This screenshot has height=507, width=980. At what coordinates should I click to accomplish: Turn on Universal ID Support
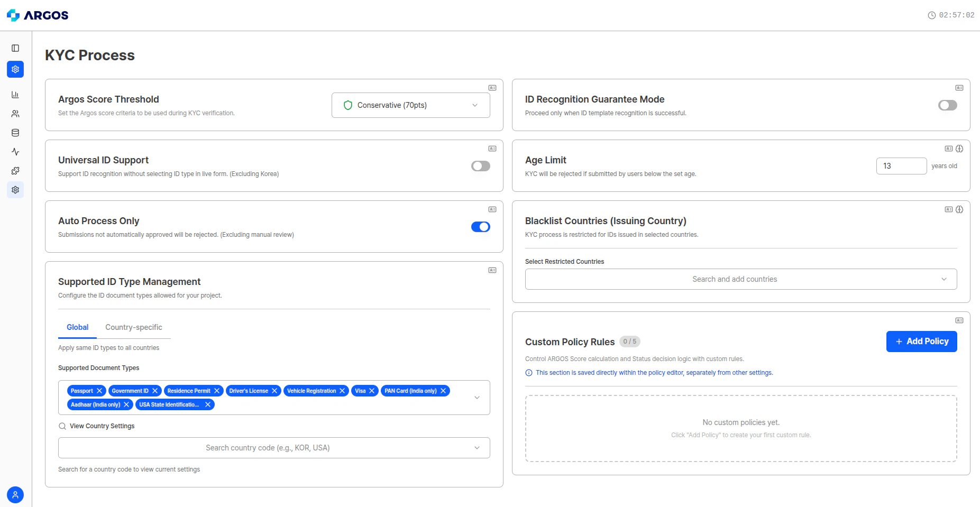pyautogui.click(x=480, y=166)
